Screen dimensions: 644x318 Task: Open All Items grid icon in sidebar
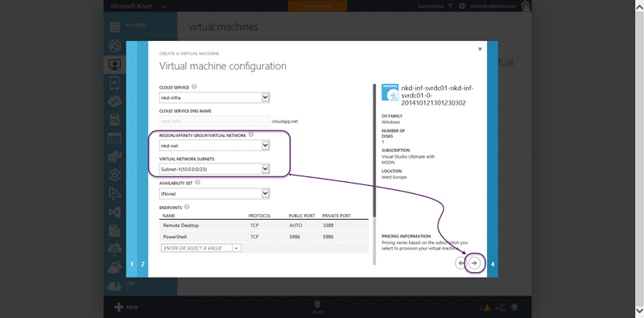coord(114,27)
